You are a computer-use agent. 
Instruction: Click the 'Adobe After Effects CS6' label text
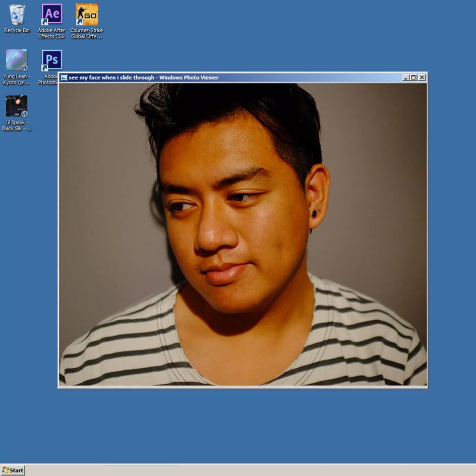[52, 34]
